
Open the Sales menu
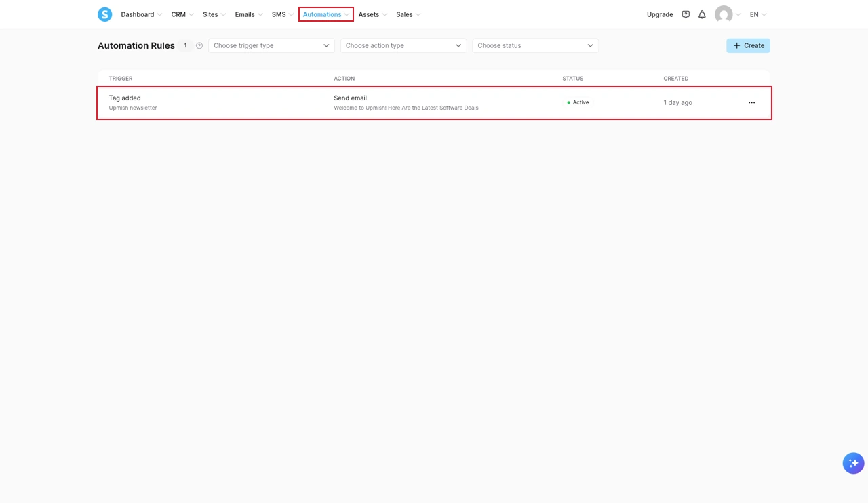[408, 14]
